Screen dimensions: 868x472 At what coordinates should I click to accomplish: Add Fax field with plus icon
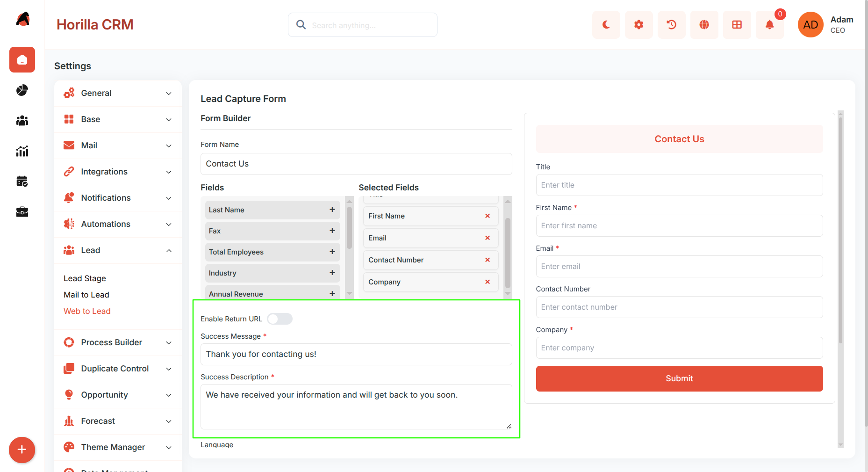click(332, 231)
